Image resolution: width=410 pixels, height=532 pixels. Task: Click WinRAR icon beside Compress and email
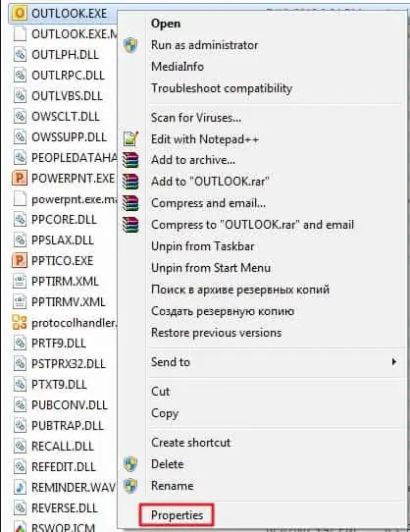click(x=130, y=203)
